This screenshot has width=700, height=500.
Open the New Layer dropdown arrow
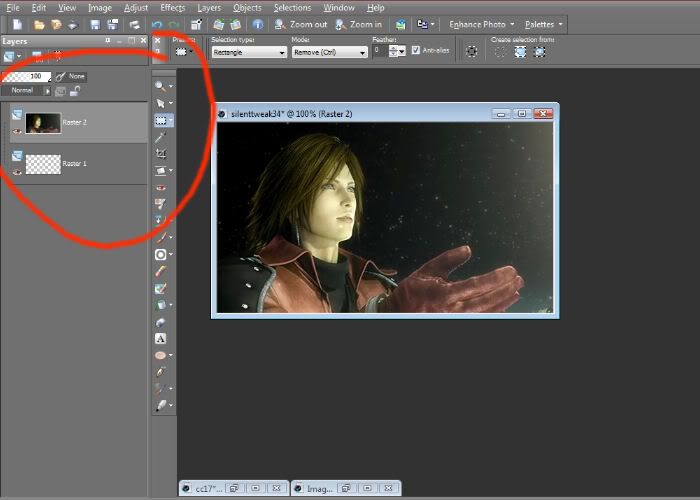[x=19, y=57]
